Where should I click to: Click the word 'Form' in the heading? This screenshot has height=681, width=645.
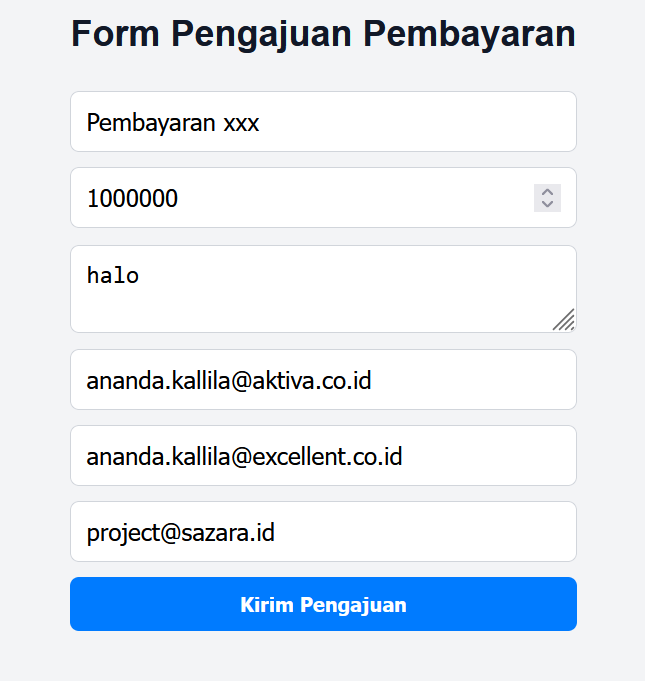[x=115, y=34]
